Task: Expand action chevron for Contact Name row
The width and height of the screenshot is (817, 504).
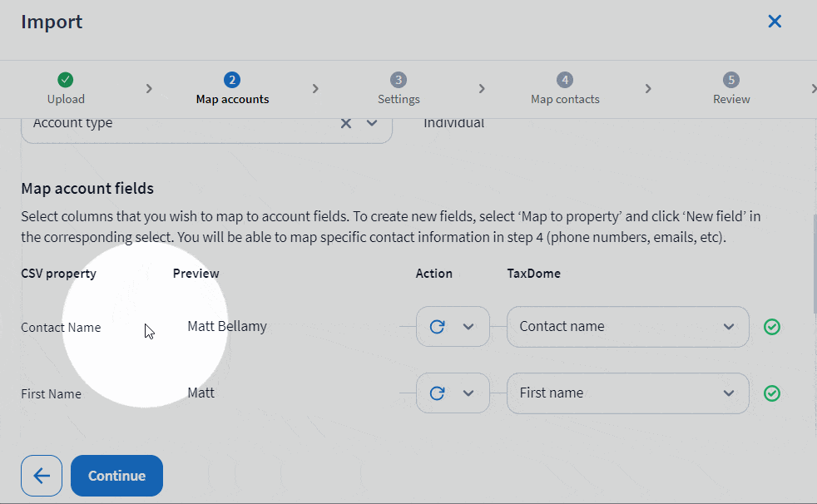Action: [x=468, y=327]
